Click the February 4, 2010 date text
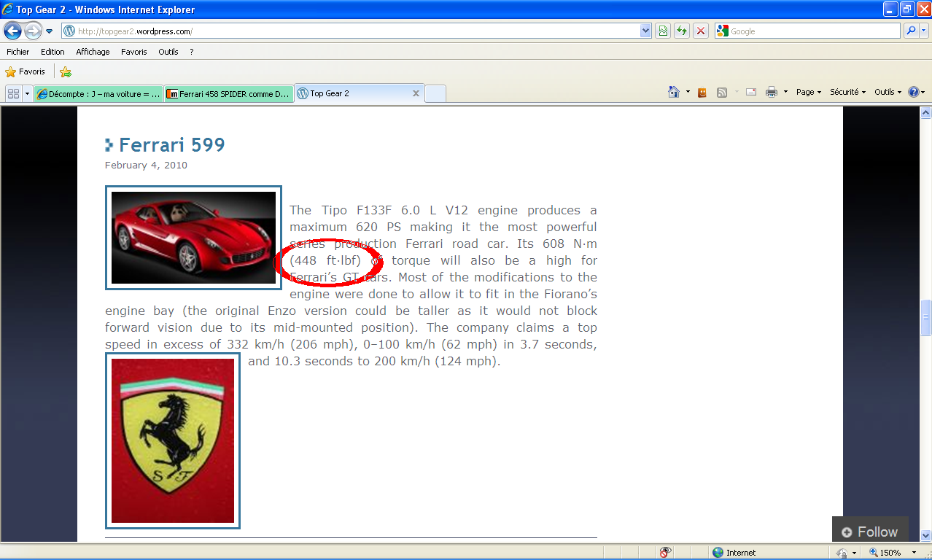The image size is (932, 560). 146,166
